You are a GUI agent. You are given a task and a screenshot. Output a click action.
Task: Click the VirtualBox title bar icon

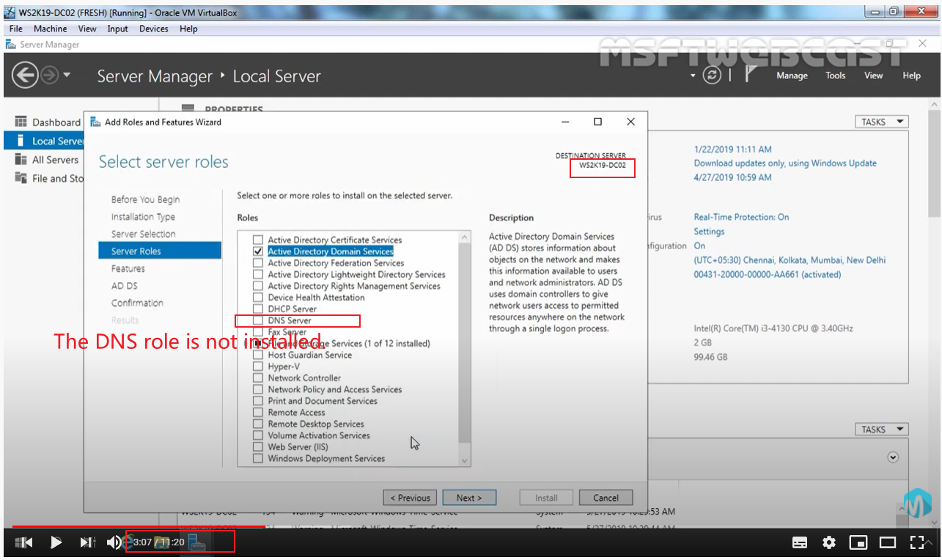(10, 12)
